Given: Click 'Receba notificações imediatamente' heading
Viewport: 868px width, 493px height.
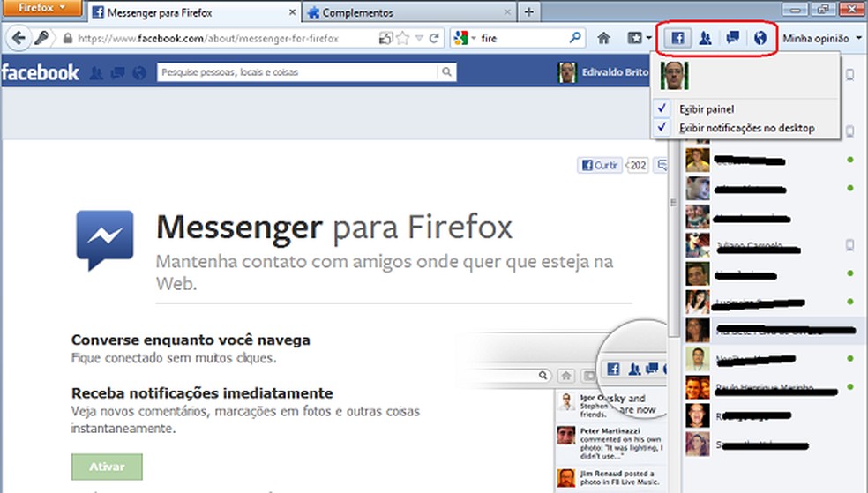Looking at the screenshot, I should click(x=202, y=393).
